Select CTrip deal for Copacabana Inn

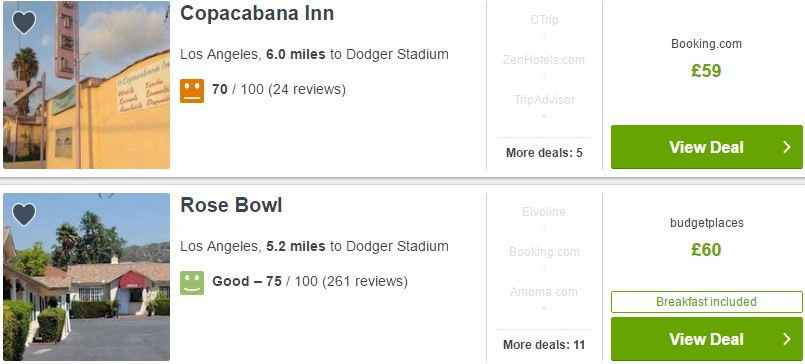[544, 20]
